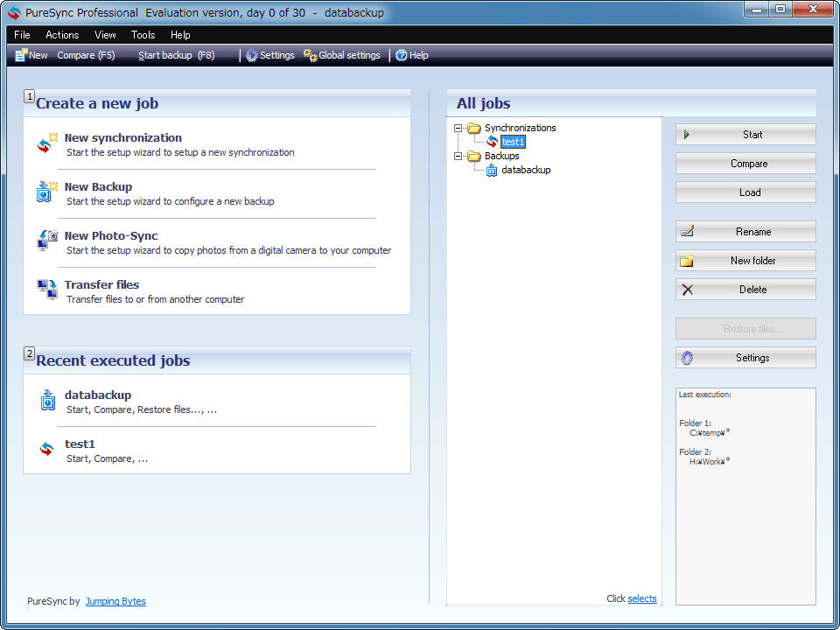Minimize the PureSync window

tap(757, 9)
